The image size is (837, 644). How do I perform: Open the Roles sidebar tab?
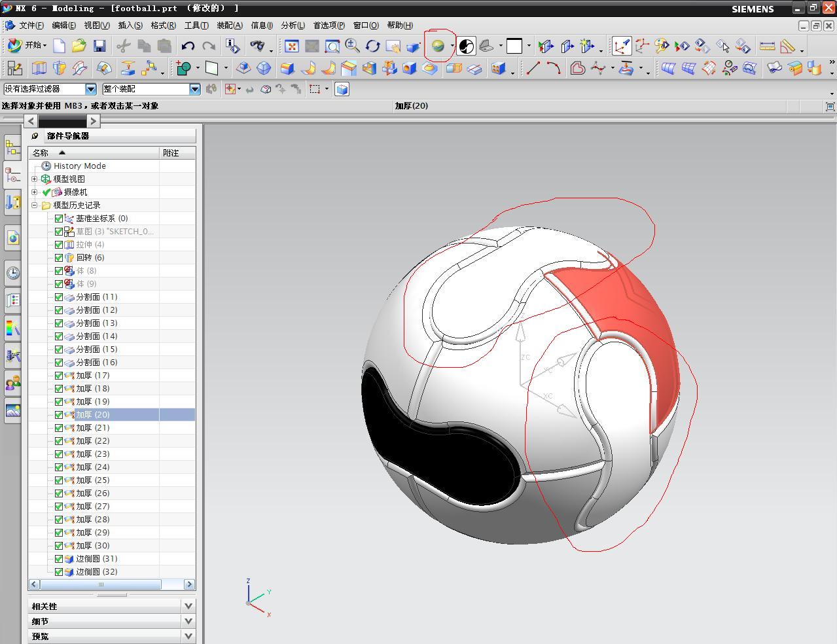(12, 382)
